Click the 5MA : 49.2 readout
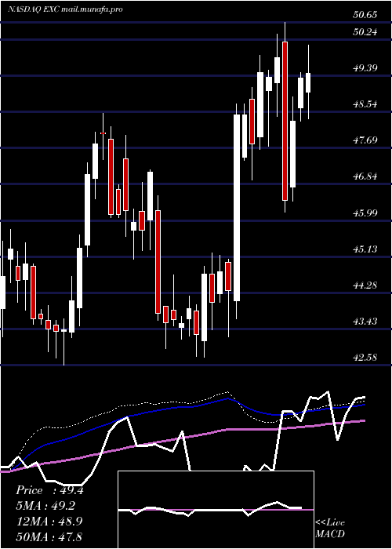392x549 pixels. click(45, 506)
